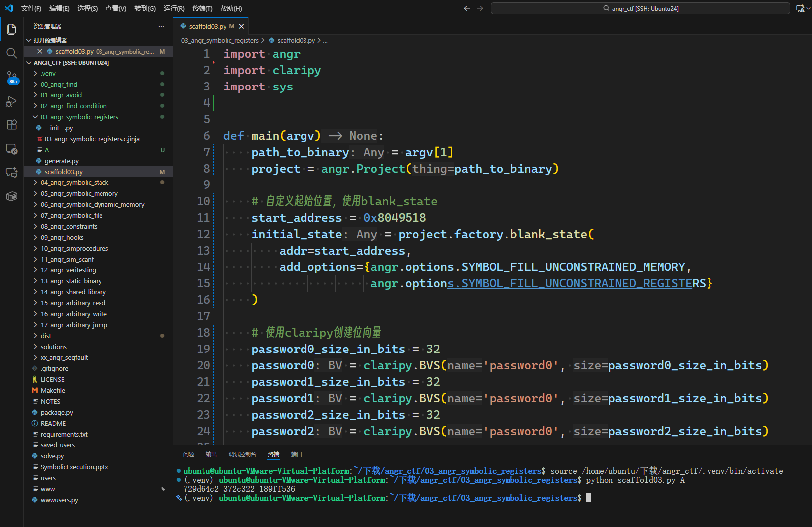Switch to the 问题 panel tab
This screenshot has height=527, width=812.
189,454
